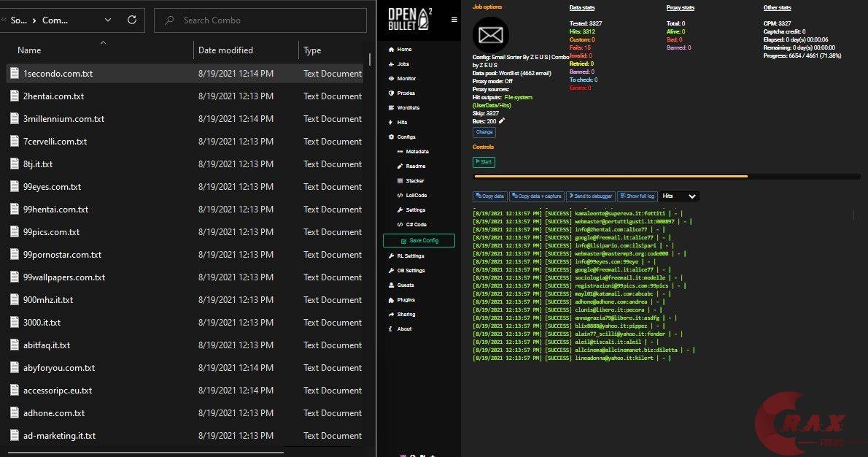Viewport: 868px width, 457px height.
Task: Select file 8tj.it.txt
Action: click(185, 164)
